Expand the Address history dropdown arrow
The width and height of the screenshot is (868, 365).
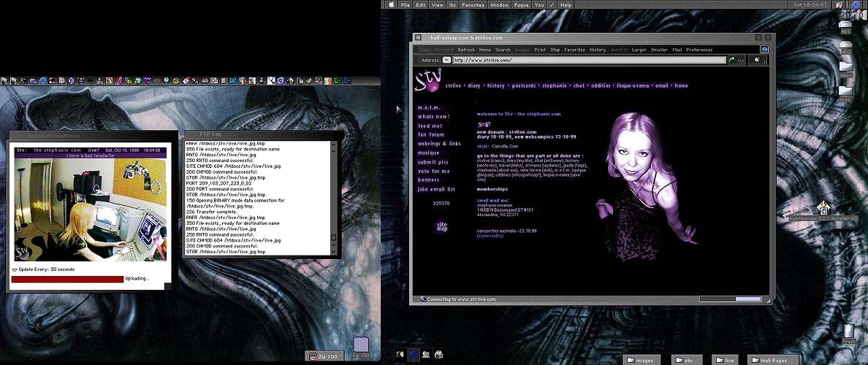(x=446, y=61)
